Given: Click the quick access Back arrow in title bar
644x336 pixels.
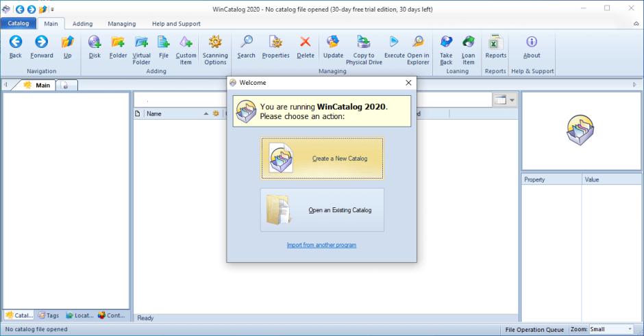Looking at the screenshot, I should click(20, 9).
